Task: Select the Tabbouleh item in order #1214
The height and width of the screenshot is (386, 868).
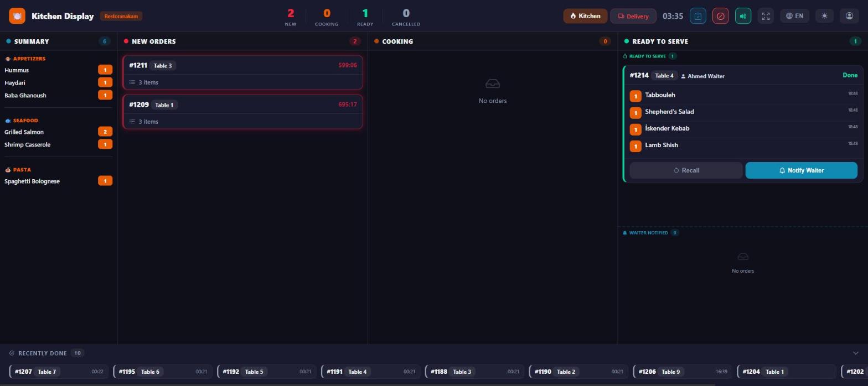Action: 743,96
